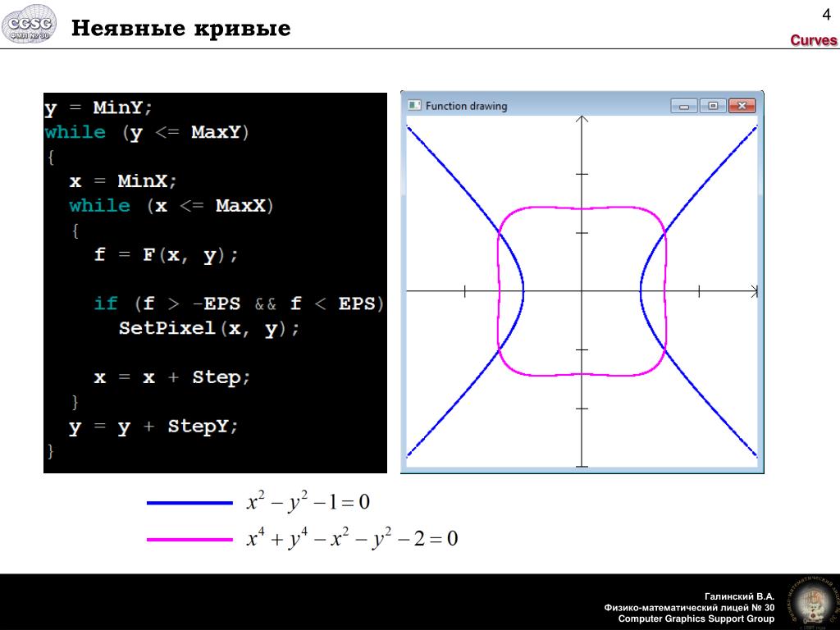Close the Function drawing window

tap(742, 106)
